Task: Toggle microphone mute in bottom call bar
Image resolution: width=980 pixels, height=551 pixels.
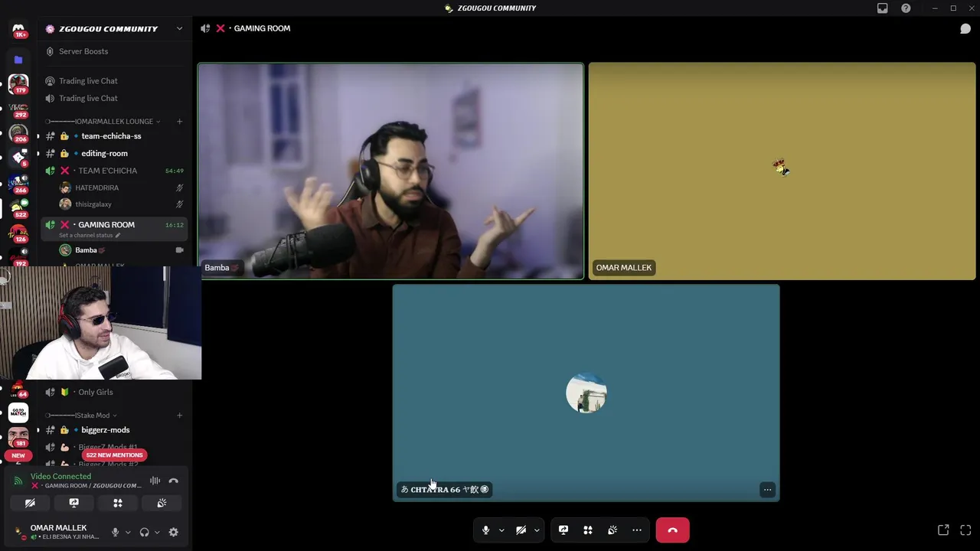Action: (x=485, y=530)
